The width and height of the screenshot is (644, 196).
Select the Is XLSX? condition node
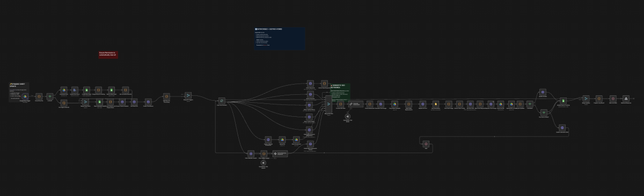coord(50,96)
